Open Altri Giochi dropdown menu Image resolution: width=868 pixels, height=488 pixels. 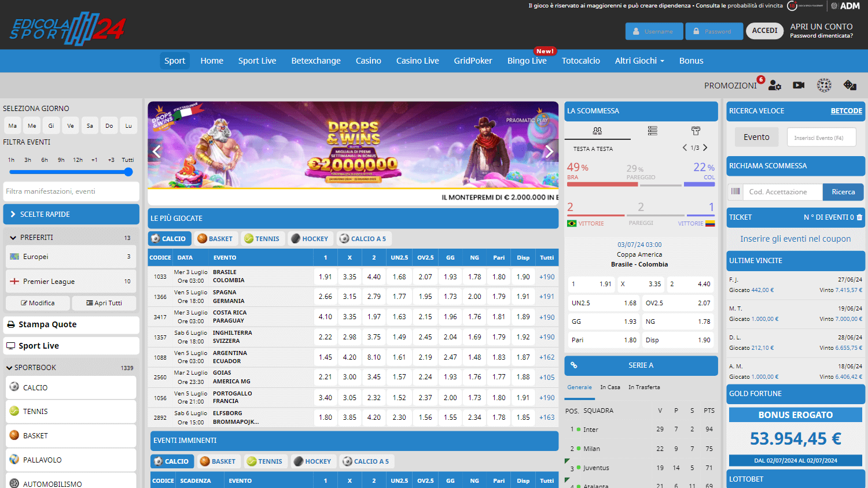[x=639, y=61]
